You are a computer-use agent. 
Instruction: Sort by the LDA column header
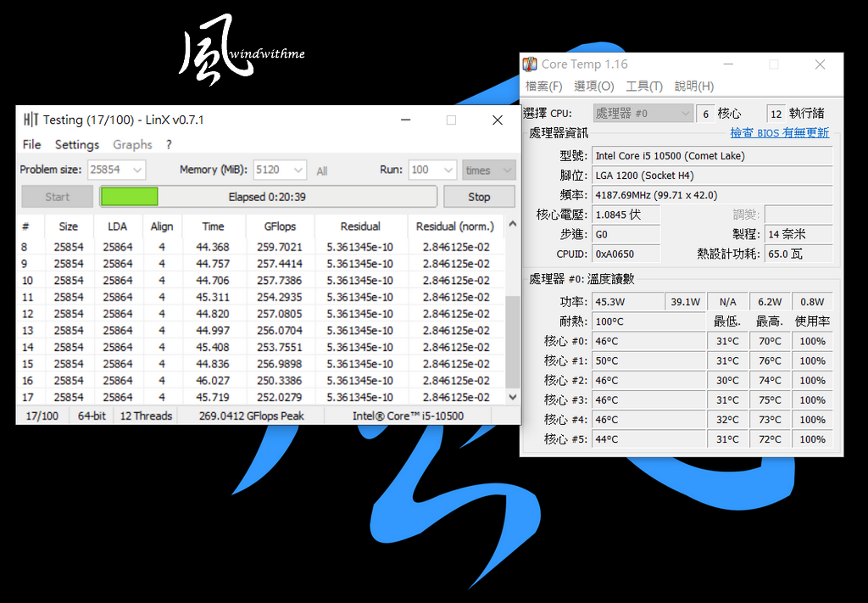coord(117,226)
